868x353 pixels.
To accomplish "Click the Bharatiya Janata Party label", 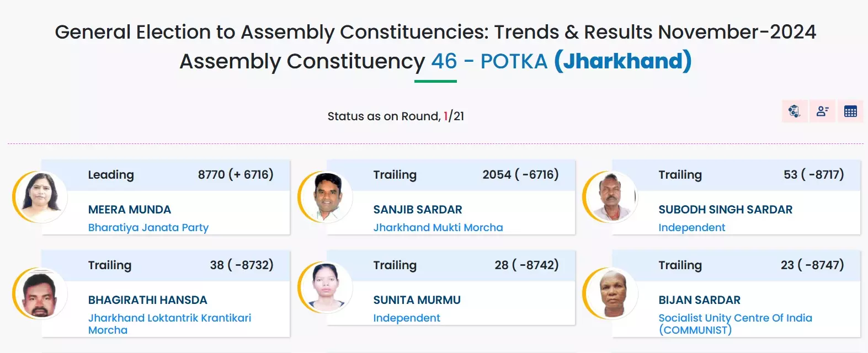I will (x=148, y=227).
